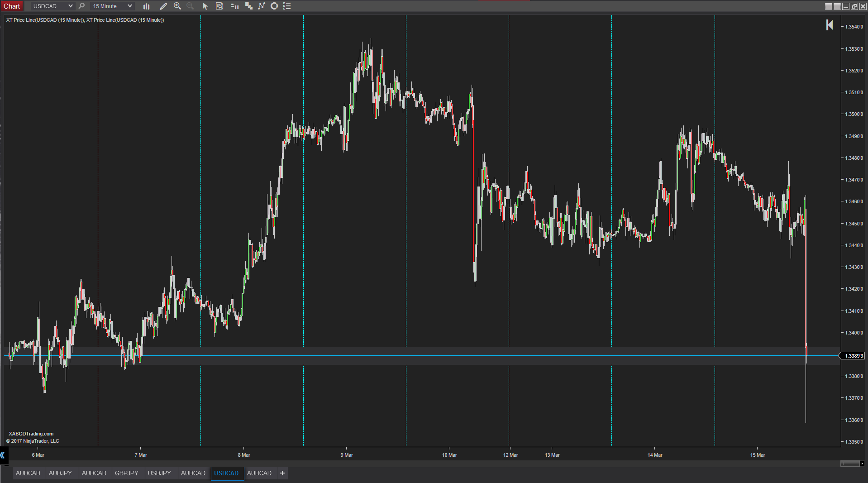Click the 10 Mar date label
Screen dimensions: 868x483
(449, 455)
